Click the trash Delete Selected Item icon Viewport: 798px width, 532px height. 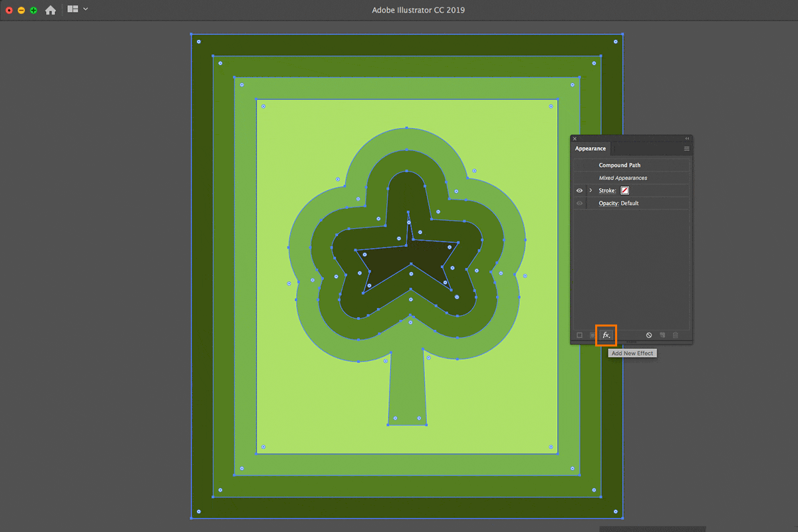(675, 335)
